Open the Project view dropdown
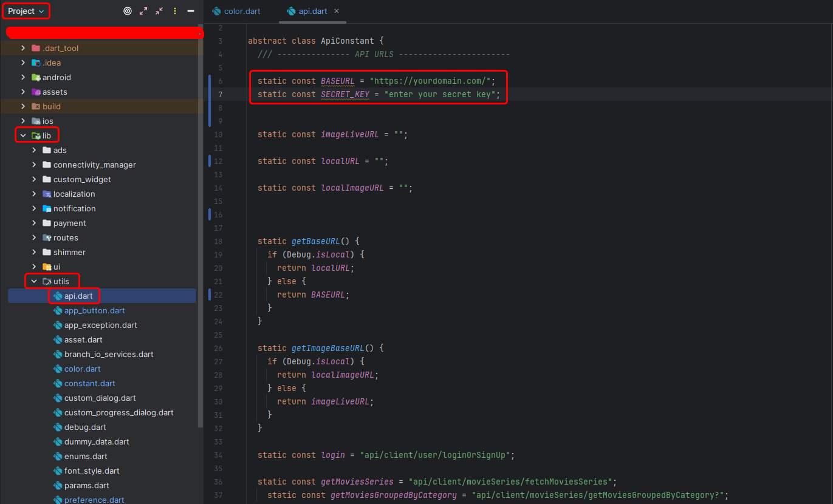This screenshot has width=833, height=504. tap(26, 11)
